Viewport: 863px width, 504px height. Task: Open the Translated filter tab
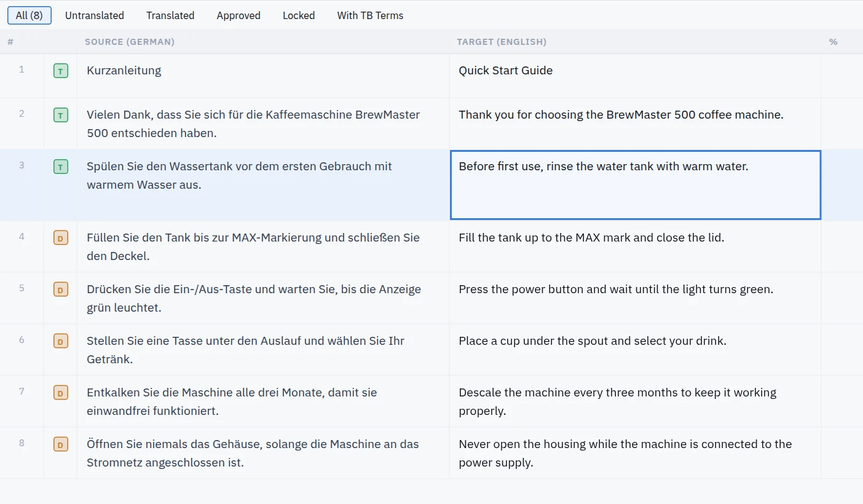point(170,15)
